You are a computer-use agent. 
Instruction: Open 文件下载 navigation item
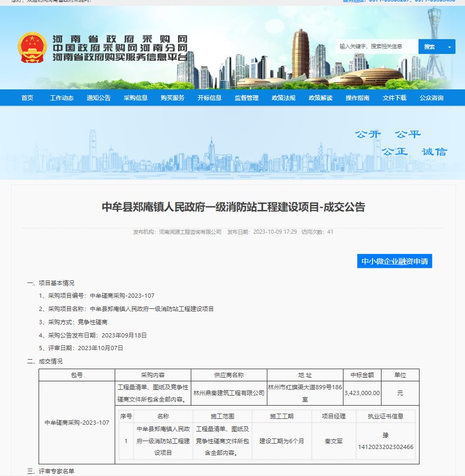coord(395,98)
